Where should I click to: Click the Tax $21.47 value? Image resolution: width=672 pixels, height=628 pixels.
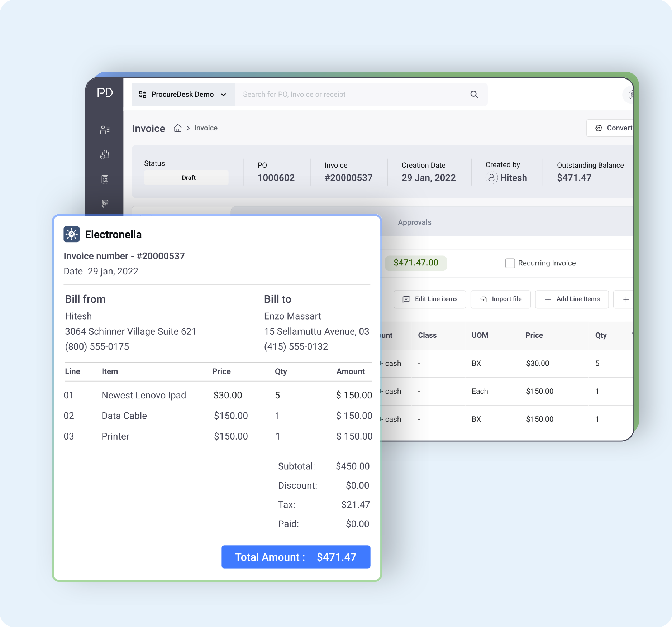tap(356, 505)
